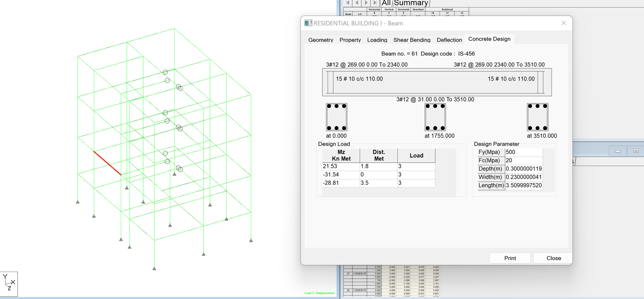
Task: Select the highlighted red beam in model
Action: (x=107, y=163)
